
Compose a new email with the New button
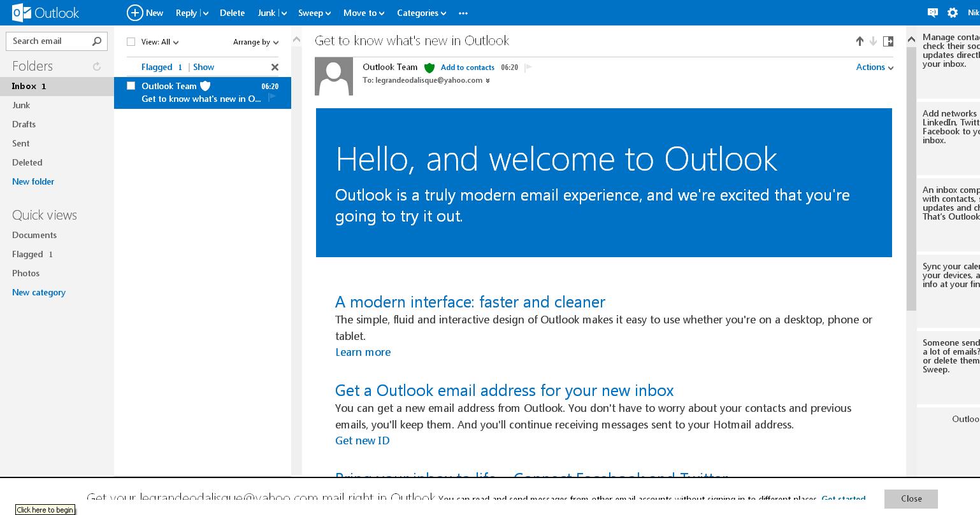(145, 13)
